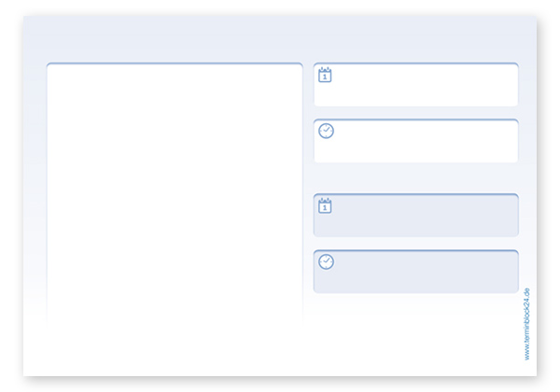Click inside the top white date field
The width and height of the screenshot is (560, 392).
[x=420, y=85]
